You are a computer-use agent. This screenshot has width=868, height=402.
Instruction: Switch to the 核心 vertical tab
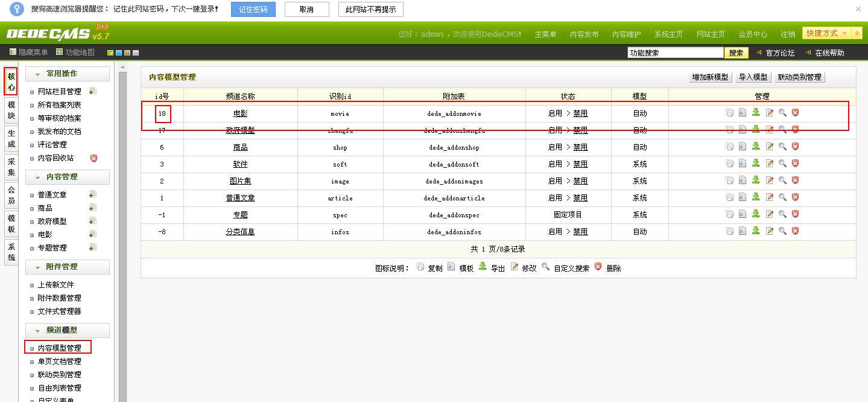coord(11,81)
